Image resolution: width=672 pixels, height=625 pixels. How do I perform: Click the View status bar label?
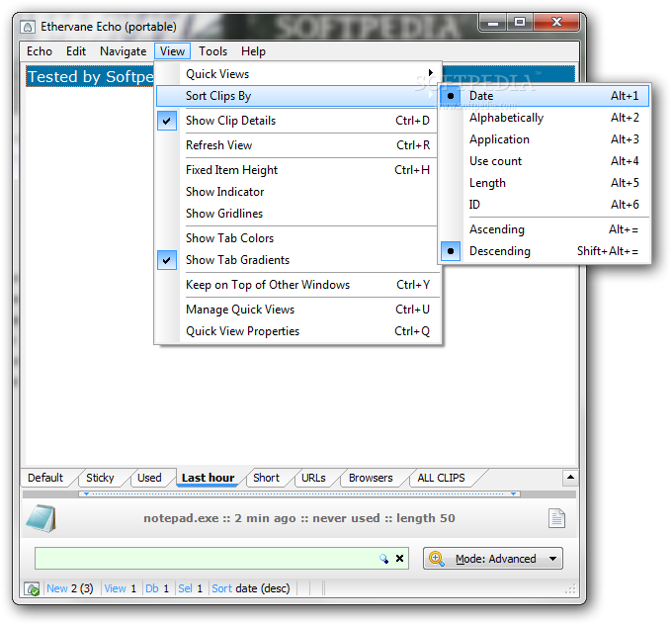click(x=115, y=588)
